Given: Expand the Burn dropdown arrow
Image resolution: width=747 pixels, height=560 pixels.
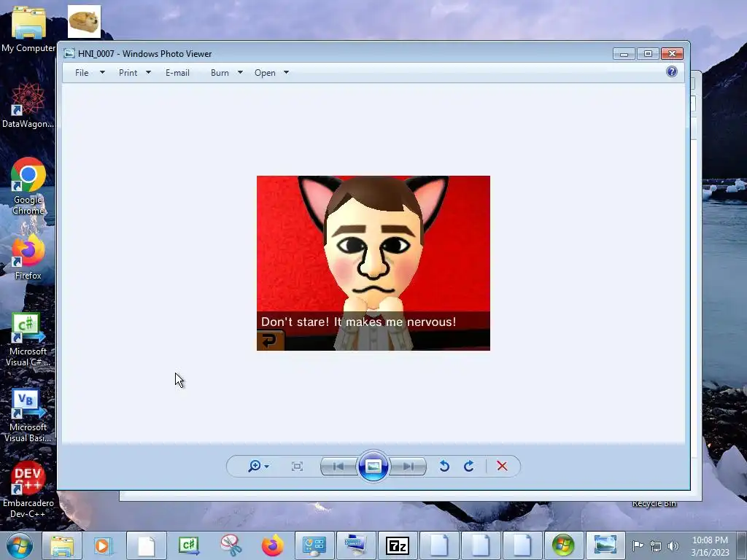Looking at the screenshot, I should pos(240,72).
